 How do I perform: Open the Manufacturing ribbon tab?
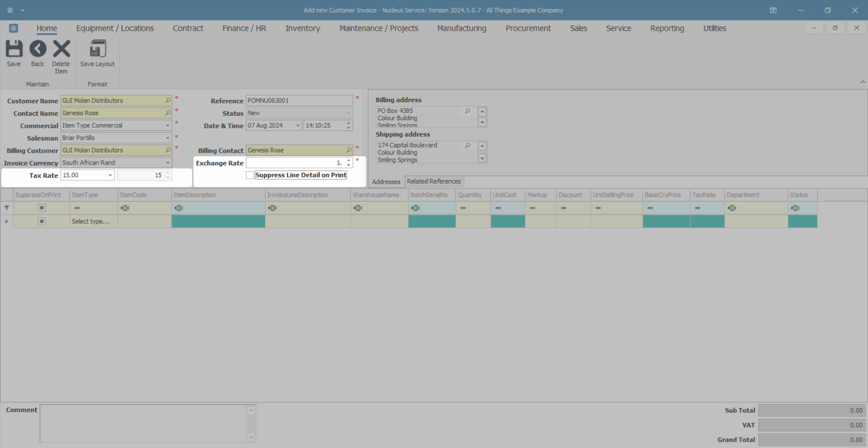click(462, 28)
